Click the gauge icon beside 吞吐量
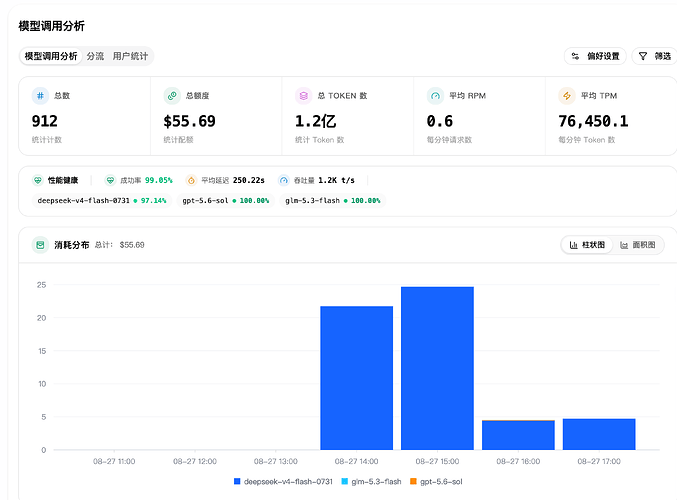 click(284, 180)
